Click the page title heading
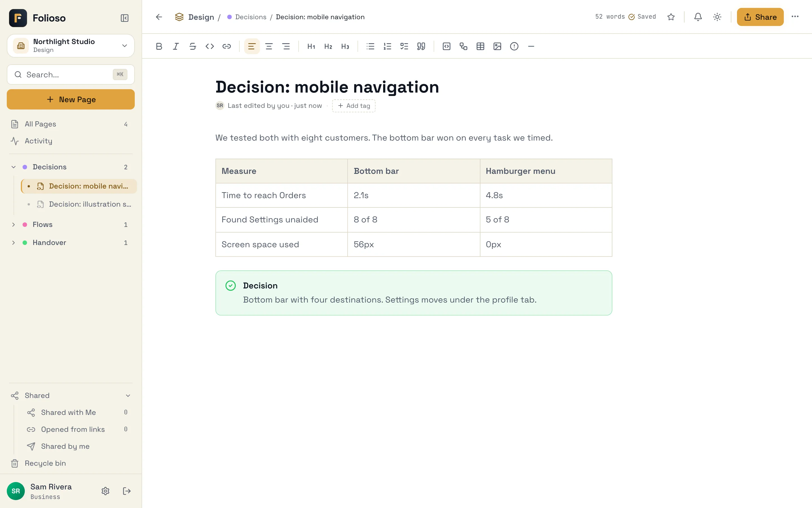This screenshot has height=508, width=812. (x=327, y=87)
